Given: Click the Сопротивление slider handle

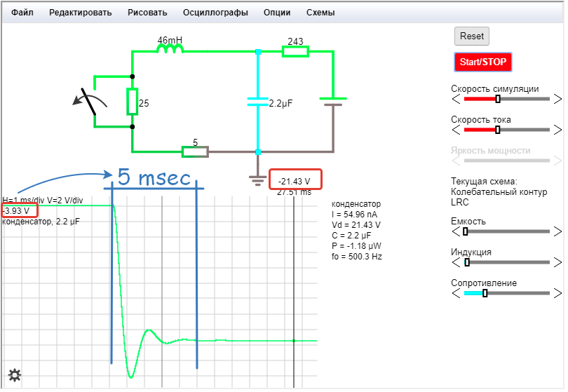Looking at the screenshot, I should [485, 293].
